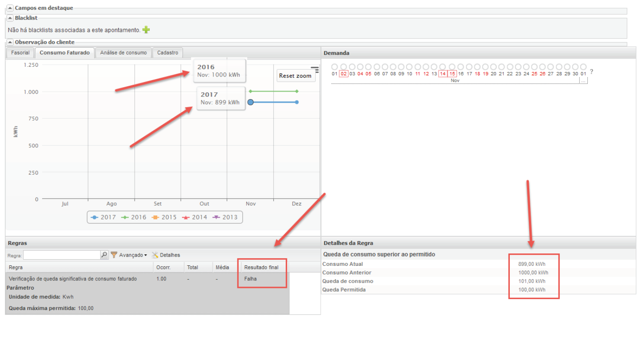The image size is (644, 345).
Task: Collapse the Blacklist section
Action: (x=10, y=18)
